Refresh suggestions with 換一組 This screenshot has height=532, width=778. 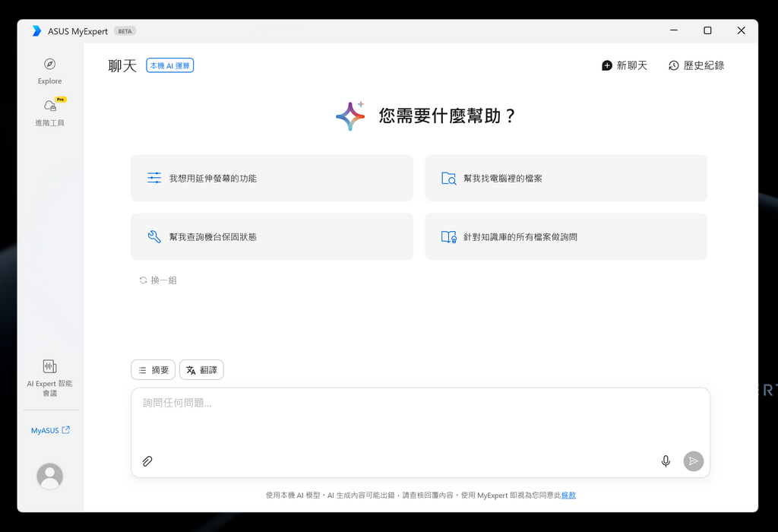[158, 280]
